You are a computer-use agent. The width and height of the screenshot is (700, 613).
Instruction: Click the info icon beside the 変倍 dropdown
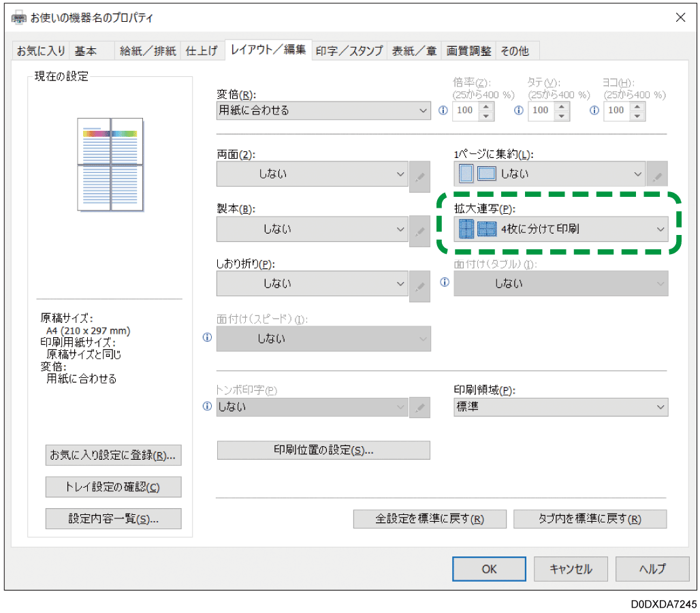pyautogui.click(x=443, y=111)
